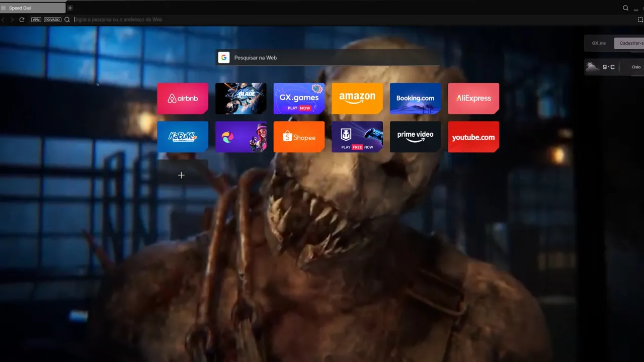
Task: Click the GX.me label
Action: pyautogui.click(x=599, y=43)
